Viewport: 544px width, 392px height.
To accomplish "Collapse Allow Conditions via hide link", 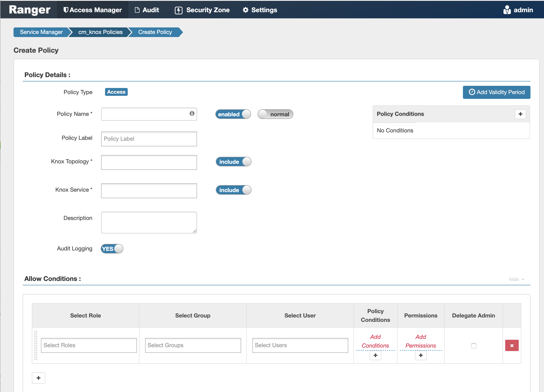I will point(514,279).
